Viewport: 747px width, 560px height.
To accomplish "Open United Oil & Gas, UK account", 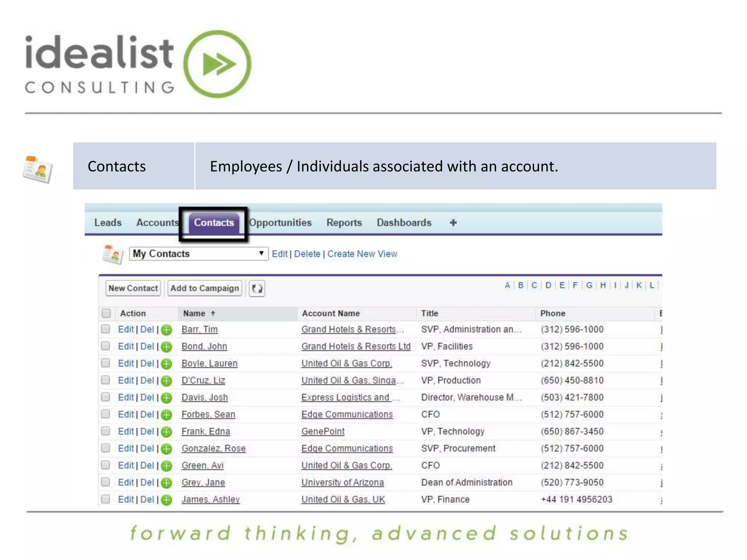I will click(x=343, y=500).
